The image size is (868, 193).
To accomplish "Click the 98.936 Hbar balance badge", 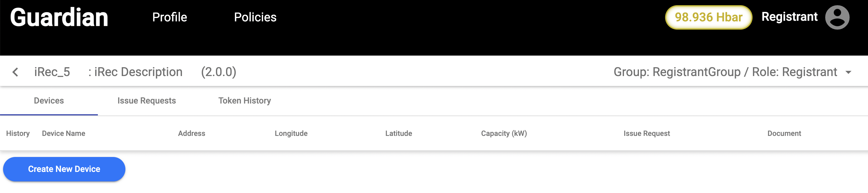I will tap(708, 17).
